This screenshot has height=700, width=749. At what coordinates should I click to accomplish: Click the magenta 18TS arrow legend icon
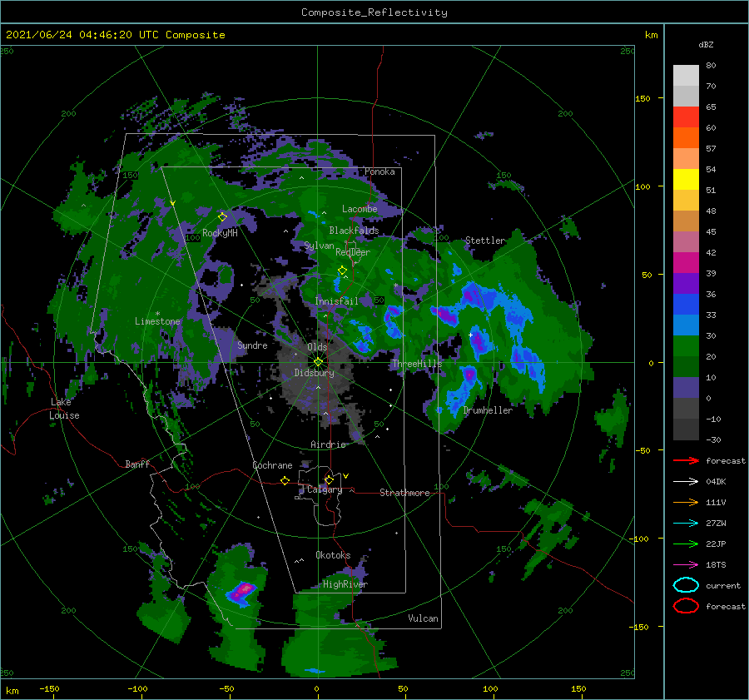[686, 565]
